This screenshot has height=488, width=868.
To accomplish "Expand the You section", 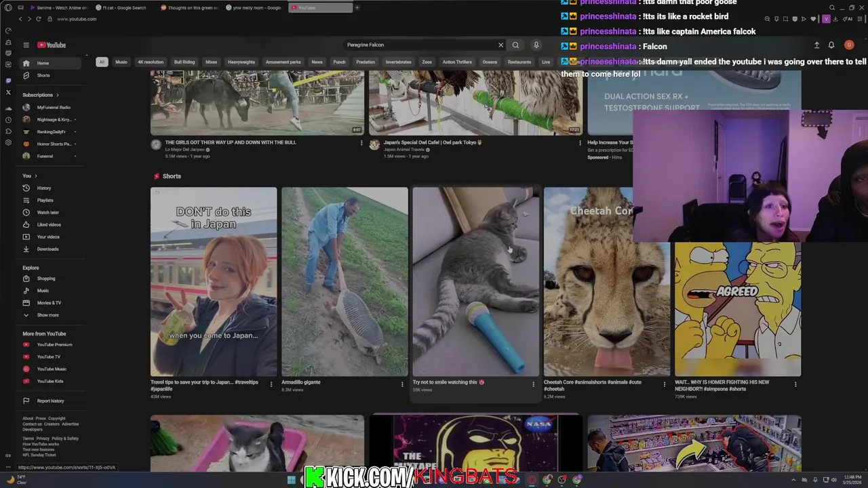I will point(30,176).
